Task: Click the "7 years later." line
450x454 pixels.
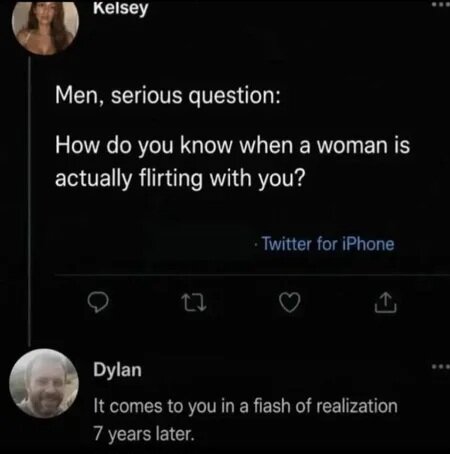Action: pos(144,434)
